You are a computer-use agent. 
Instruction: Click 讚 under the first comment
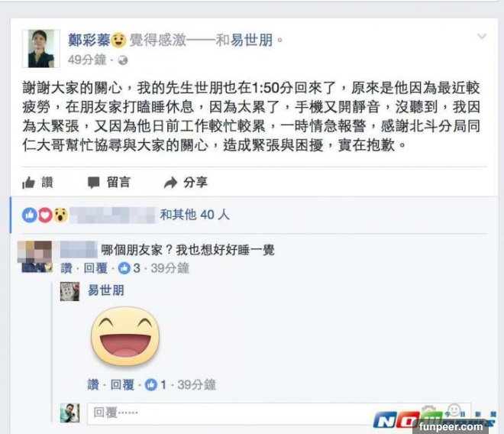(x=66, y=268)
